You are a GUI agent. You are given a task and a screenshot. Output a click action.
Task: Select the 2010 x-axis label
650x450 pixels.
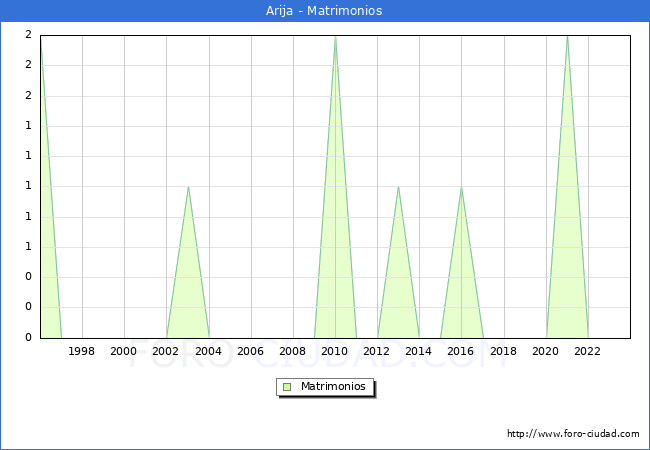[335, 351]
